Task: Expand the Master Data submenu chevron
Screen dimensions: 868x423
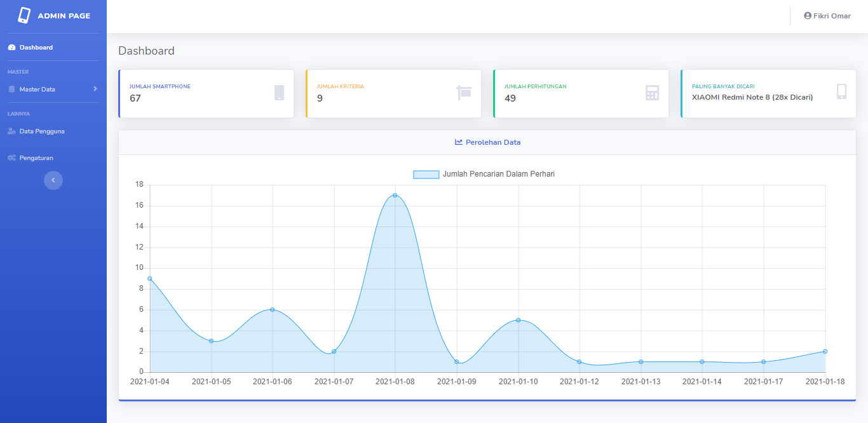Action: pos(95,89)
